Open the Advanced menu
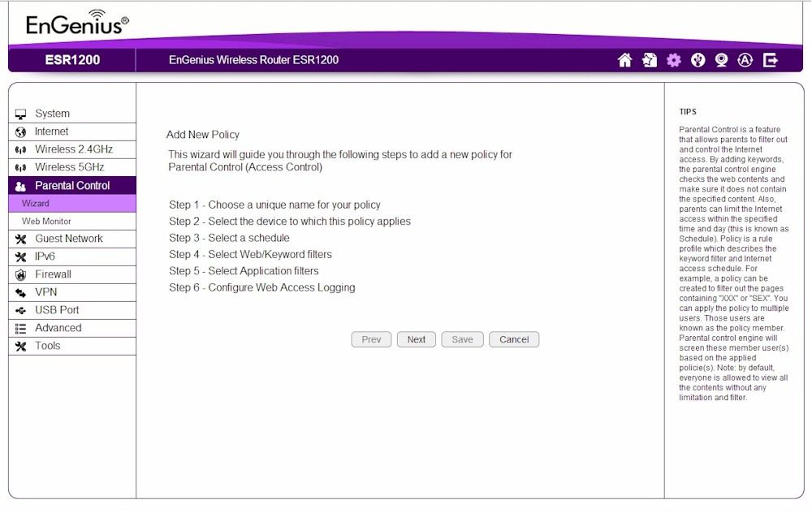The width and height of the screenshot is (812, 513). coord(72,328)
